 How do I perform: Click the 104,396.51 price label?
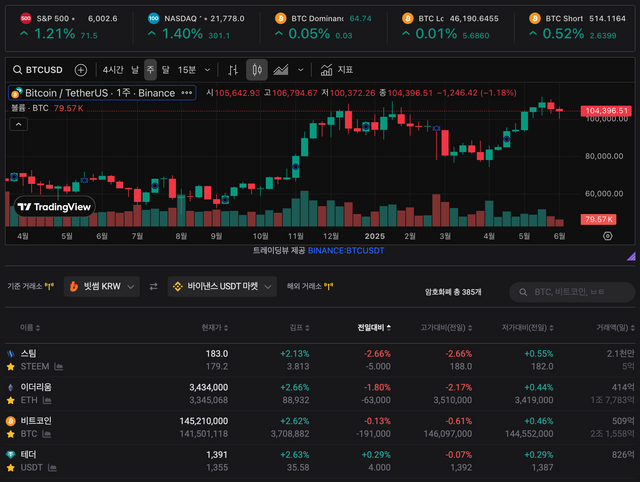coord(606,111)
